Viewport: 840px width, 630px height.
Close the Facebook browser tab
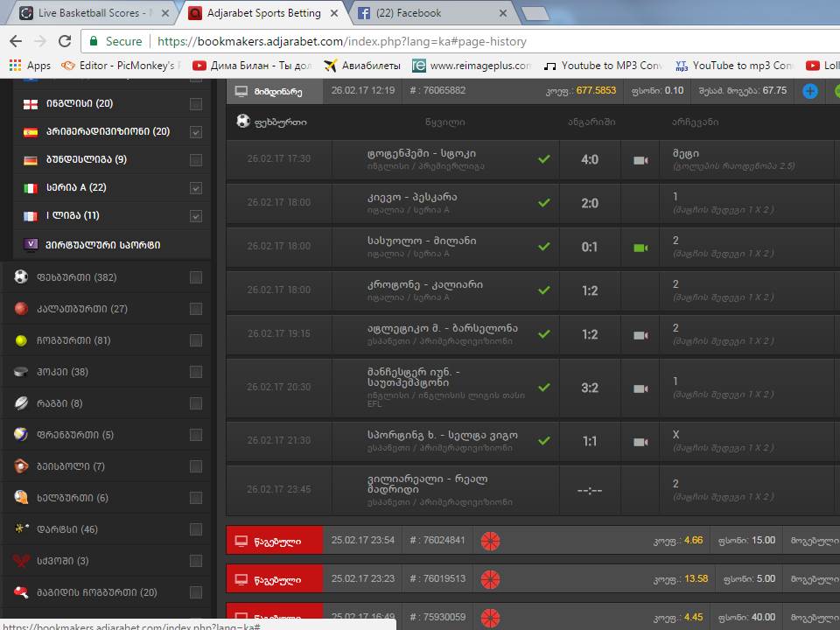click(x=503, y=13)
